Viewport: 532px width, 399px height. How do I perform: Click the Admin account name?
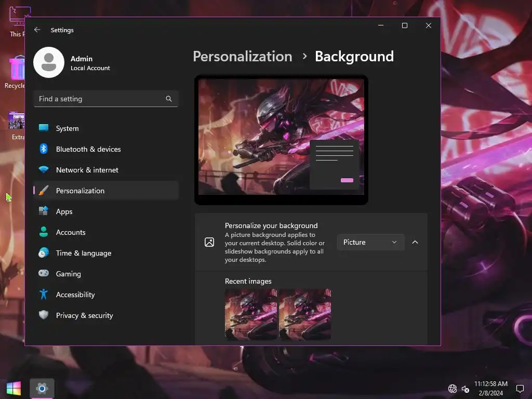[82, 59]
